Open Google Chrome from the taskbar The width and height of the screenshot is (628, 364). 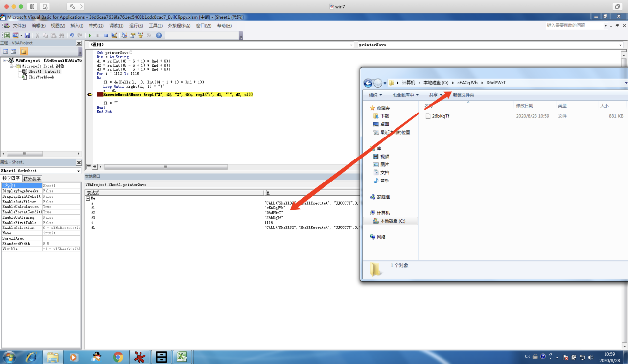(x=118, y=357)
